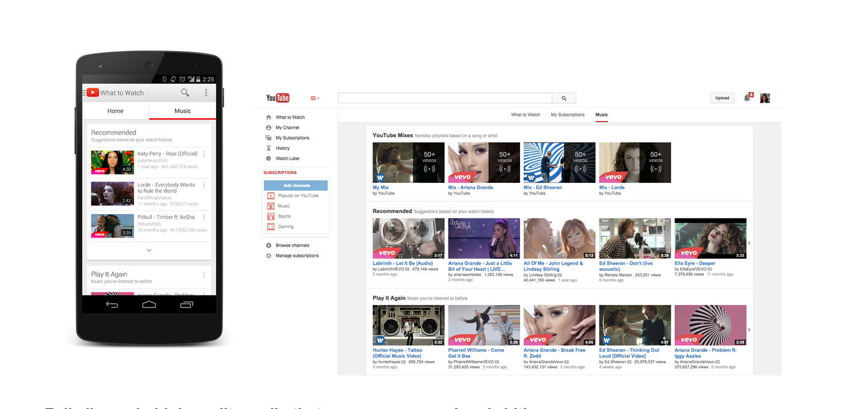Open the phone app bar overflow menu
Image resolution: width=868 pixels, height=409 pixels.
pyautogui.click(x=206, y=93)
